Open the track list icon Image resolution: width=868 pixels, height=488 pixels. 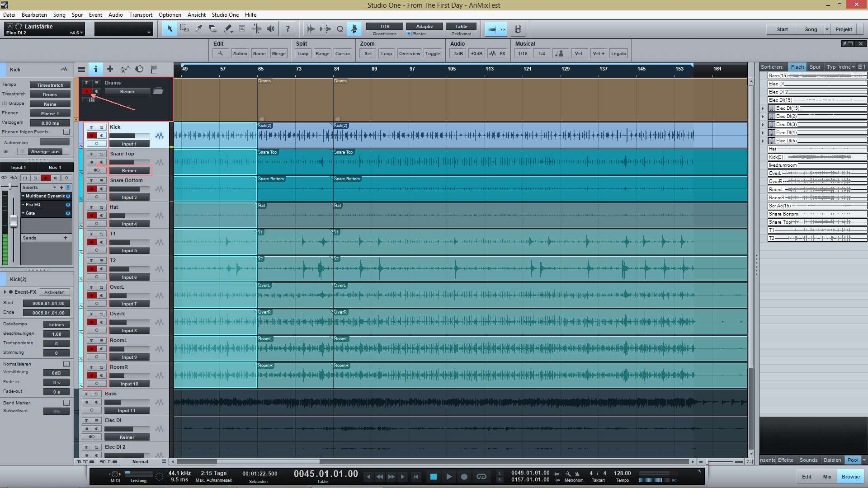(81, 69)
